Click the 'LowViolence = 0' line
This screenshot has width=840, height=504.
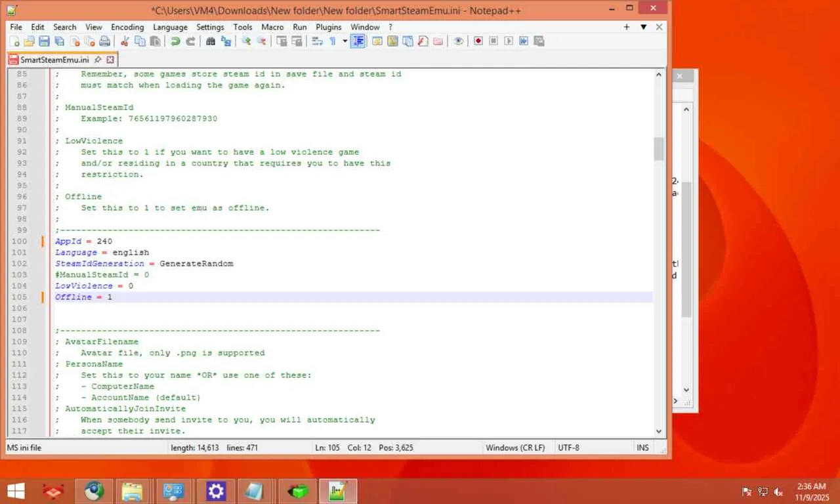point(94,286)
